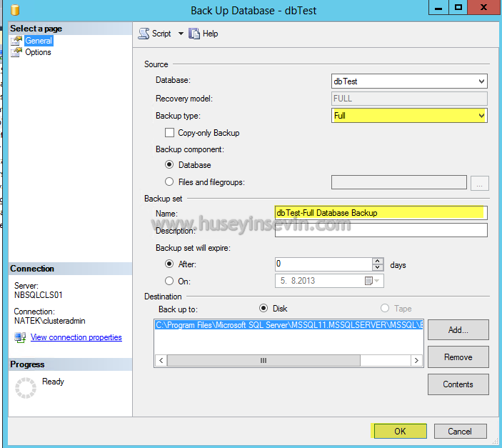Close the Back Up Database dialog
This screenshot has height=448, width=502.
coord(483,7)
